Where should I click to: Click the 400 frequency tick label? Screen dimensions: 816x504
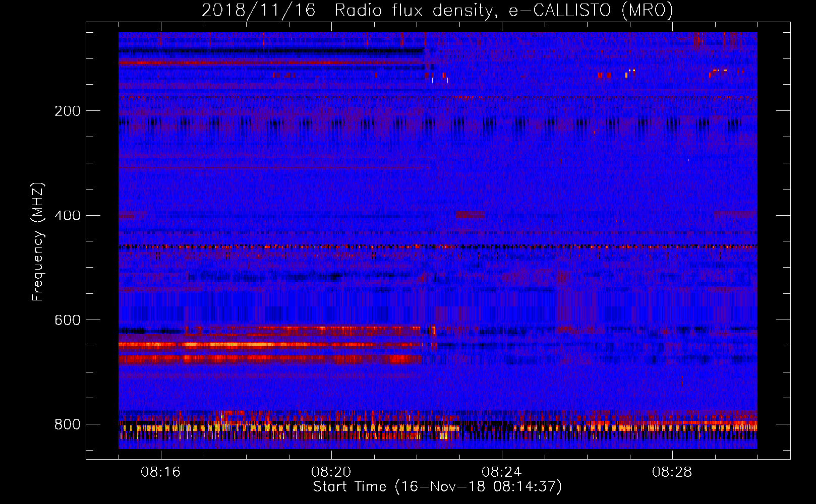[x=67, y=216]
